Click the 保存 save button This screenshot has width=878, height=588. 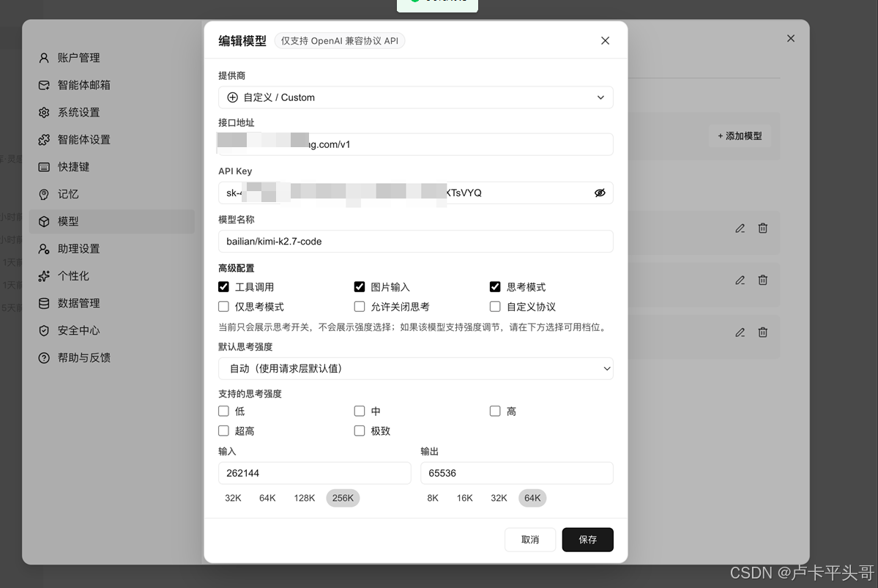(x=587, y=540)
